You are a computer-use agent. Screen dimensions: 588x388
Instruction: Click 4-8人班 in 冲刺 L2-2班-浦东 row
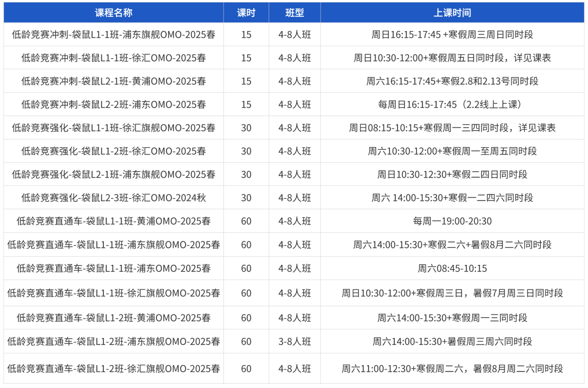pos(295,104)
